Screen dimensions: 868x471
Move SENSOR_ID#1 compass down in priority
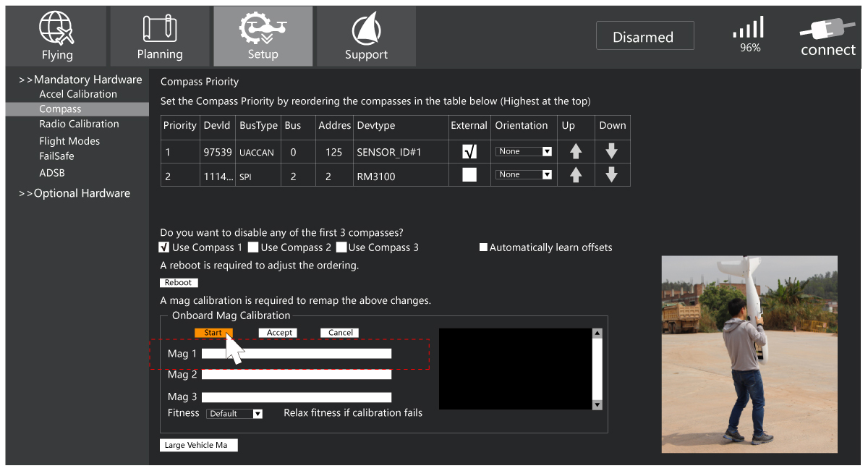pyautogui.click(x=612, y=151)
